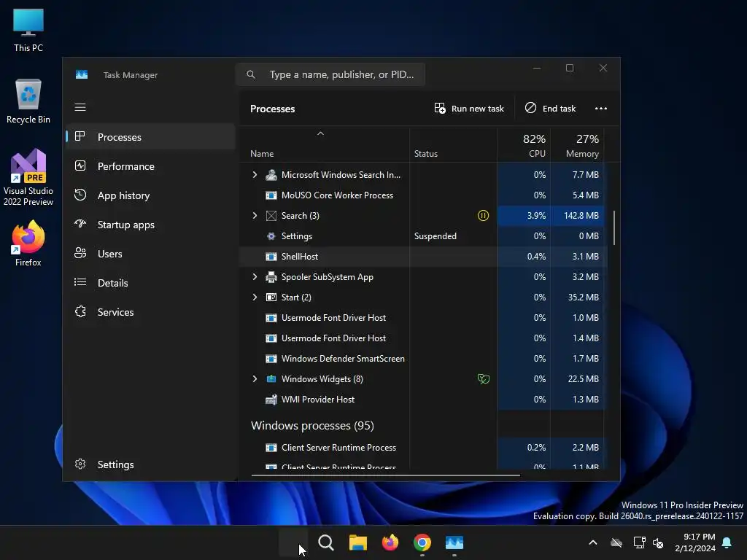This screenshot has width=747, height=560.
Task: Select the first Usermode Font Driver Host (1.0 MB)
Action: [x=333, y=318]
